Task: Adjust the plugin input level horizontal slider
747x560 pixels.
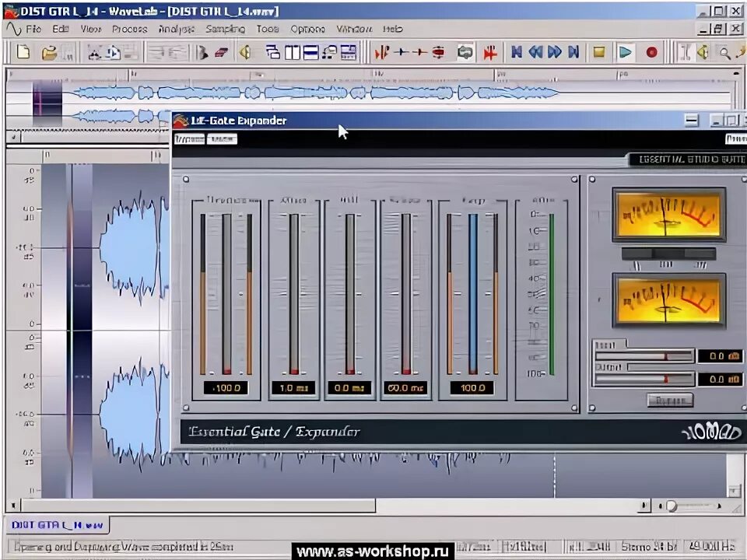Action: click(x=644, y=355)
